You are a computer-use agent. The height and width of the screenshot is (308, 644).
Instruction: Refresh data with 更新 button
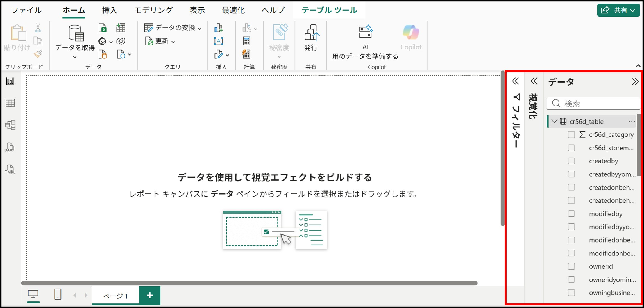pos(160,41)
